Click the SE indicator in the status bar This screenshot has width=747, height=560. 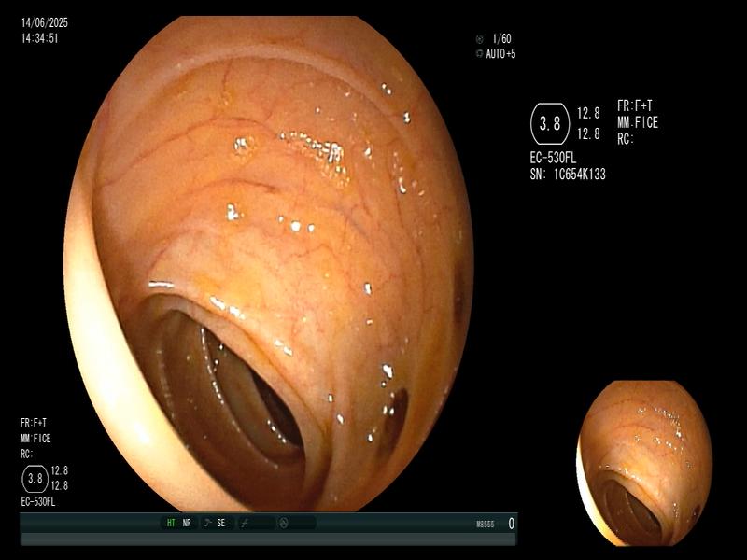point(221,523)
